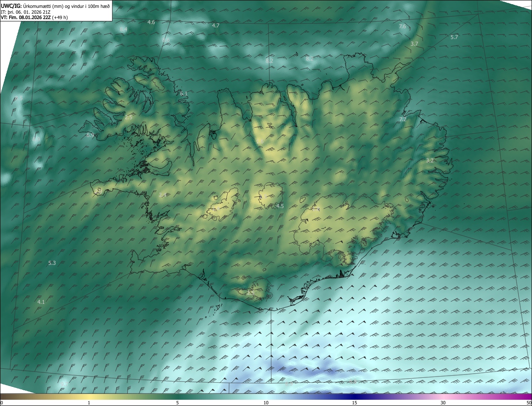Screen dimensions: 532x406
Task: Click the 2.4 value label
Action: click(x=163, y=195)
